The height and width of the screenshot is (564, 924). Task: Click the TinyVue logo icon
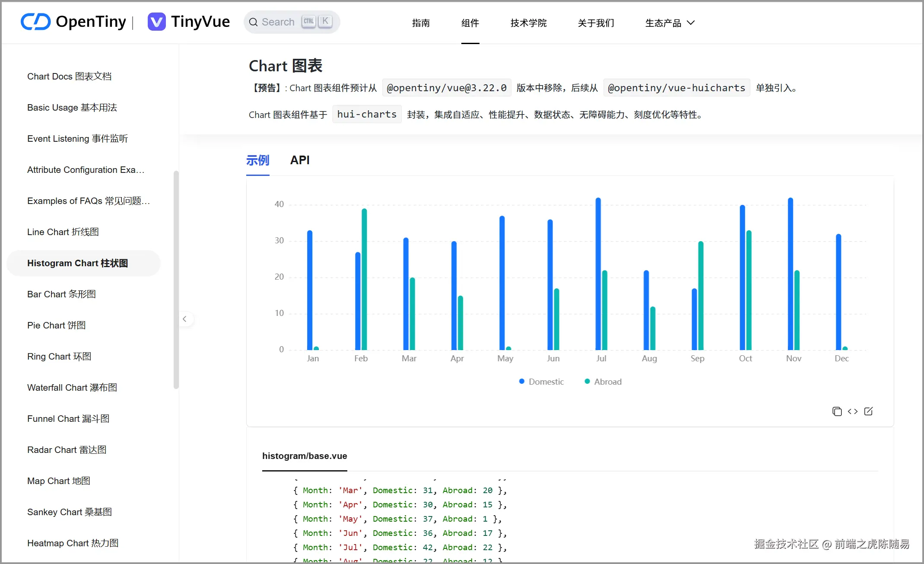click(156, 22)
